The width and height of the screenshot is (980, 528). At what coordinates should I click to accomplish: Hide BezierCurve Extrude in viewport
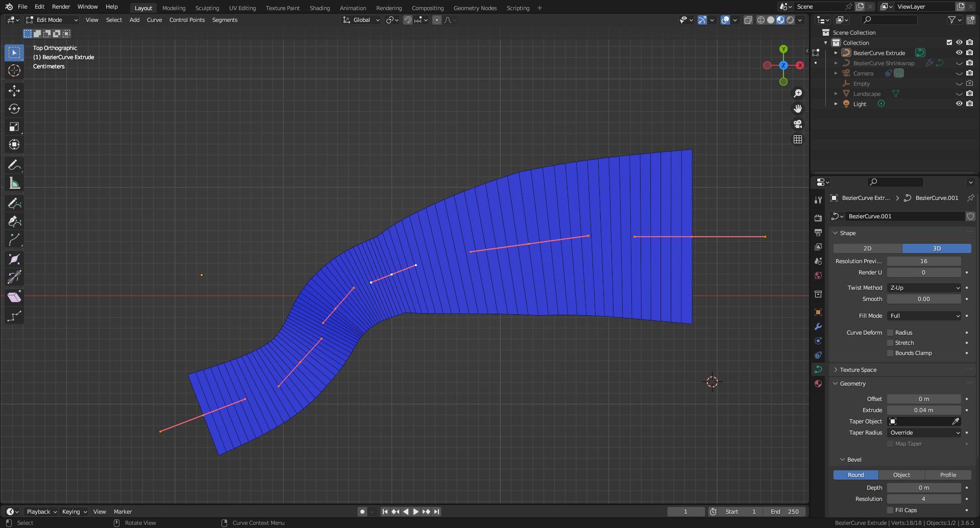pos(959,53)
